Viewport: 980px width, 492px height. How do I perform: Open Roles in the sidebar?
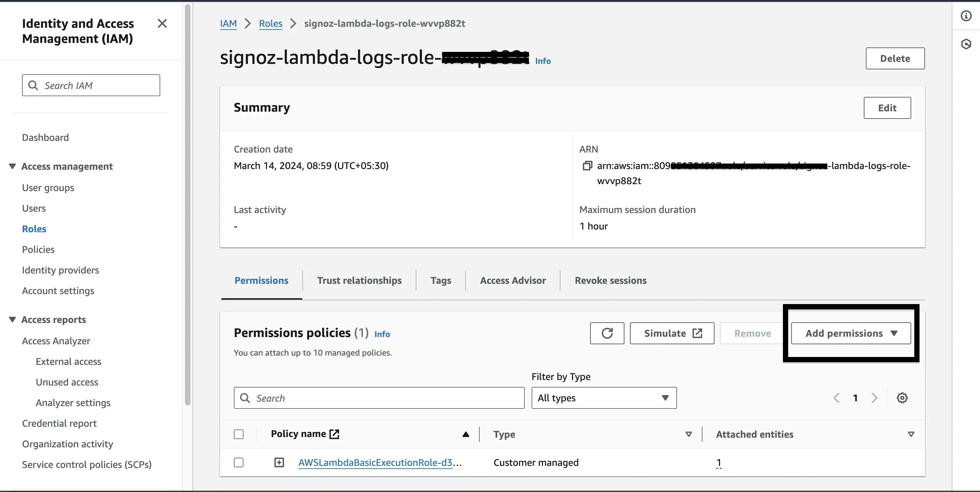(x=34, y=229)
